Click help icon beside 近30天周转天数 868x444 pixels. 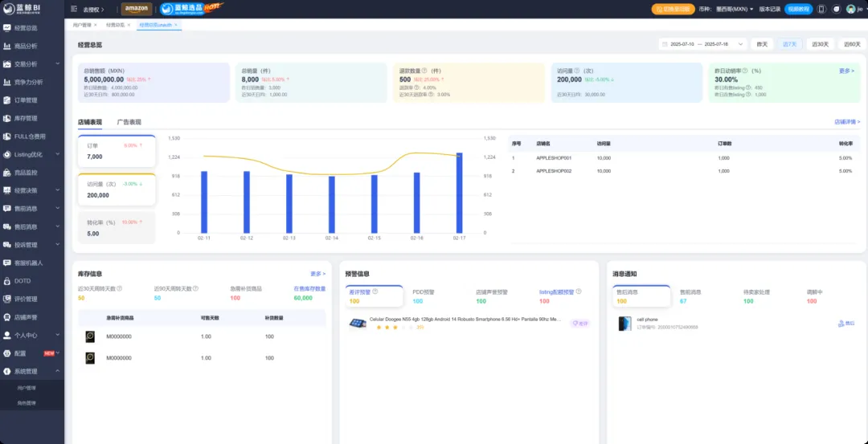[120, 288]
